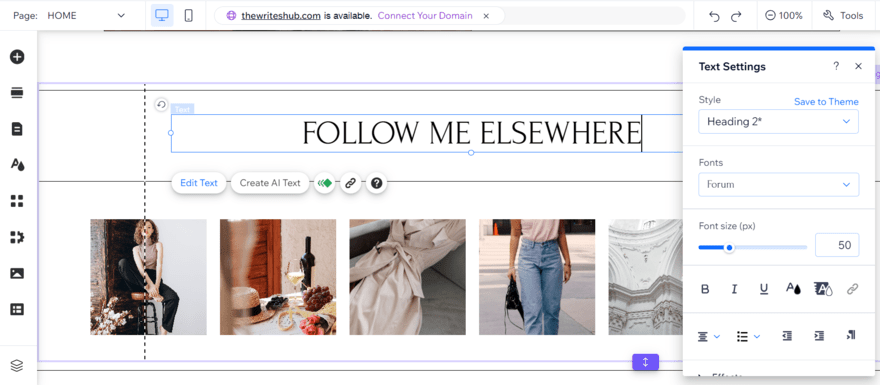Viewport: 880px width, 385px height.
Task: Toggle the text direction icon
Action: 850,336
